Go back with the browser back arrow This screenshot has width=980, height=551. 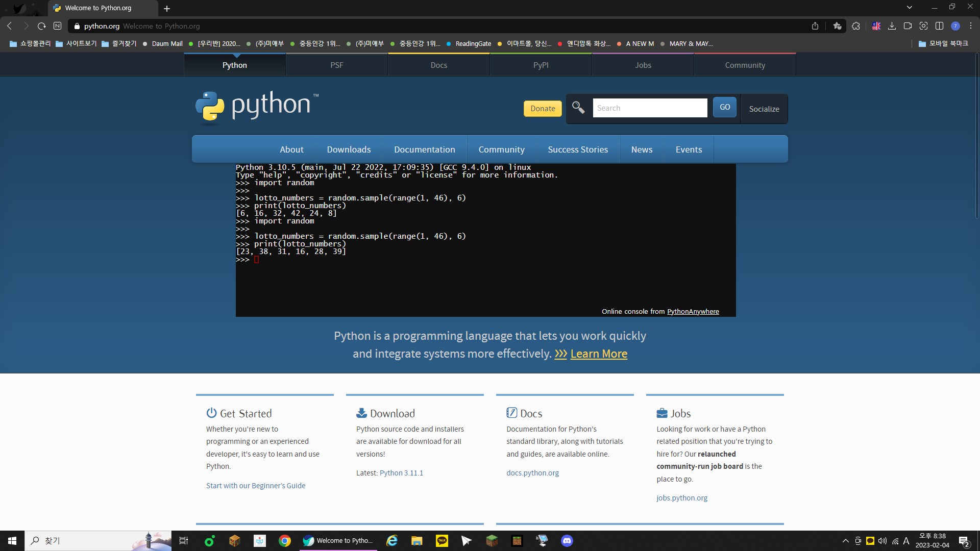coord(9,26)
